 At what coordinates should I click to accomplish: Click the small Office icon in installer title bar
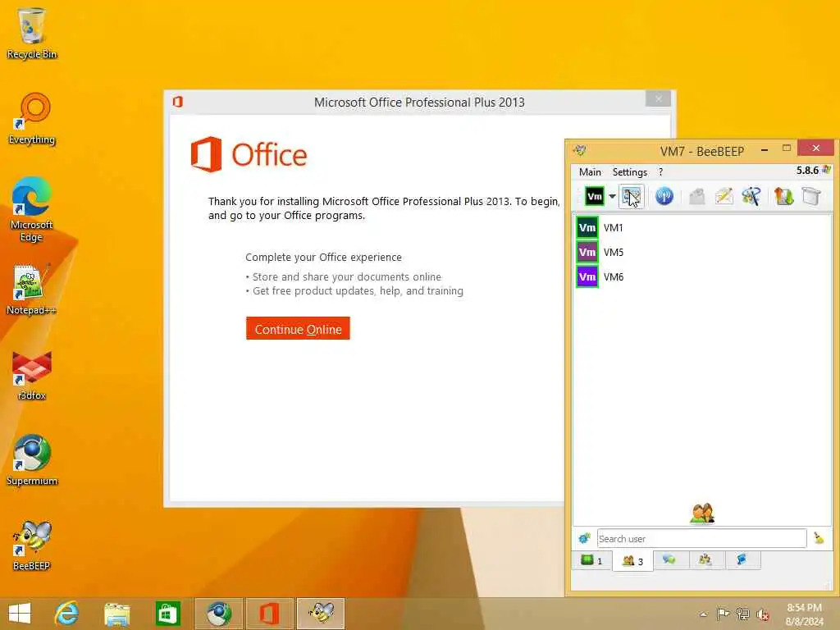(x=178, y=101)
